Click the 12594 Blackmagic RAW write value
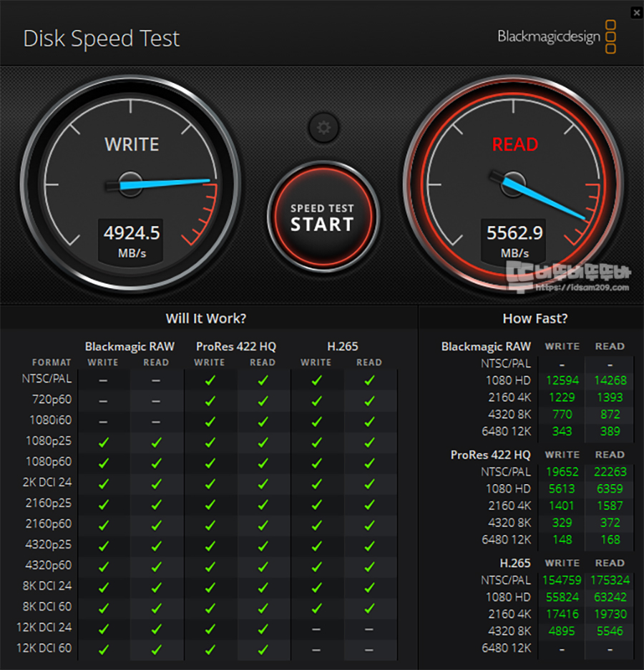This screenshot has width=644, height=670. click(x=562, y=380)
